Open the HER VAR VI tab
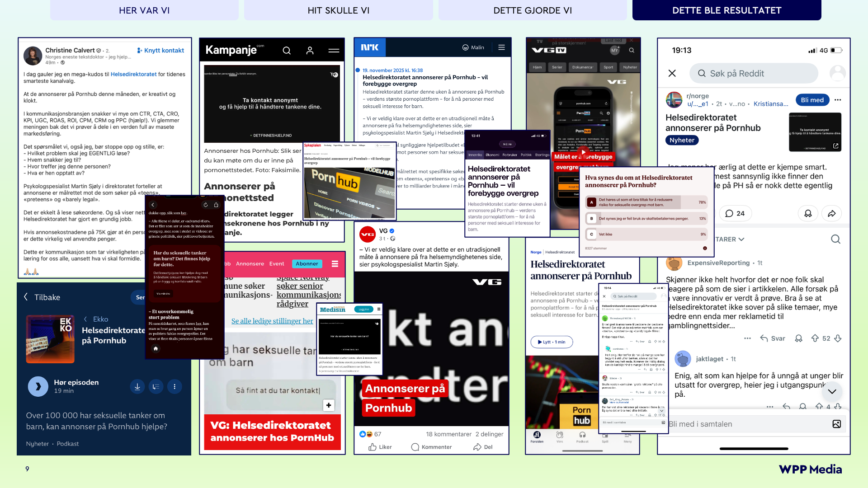The width and height of the screenshot is (868, 488). 144,10
